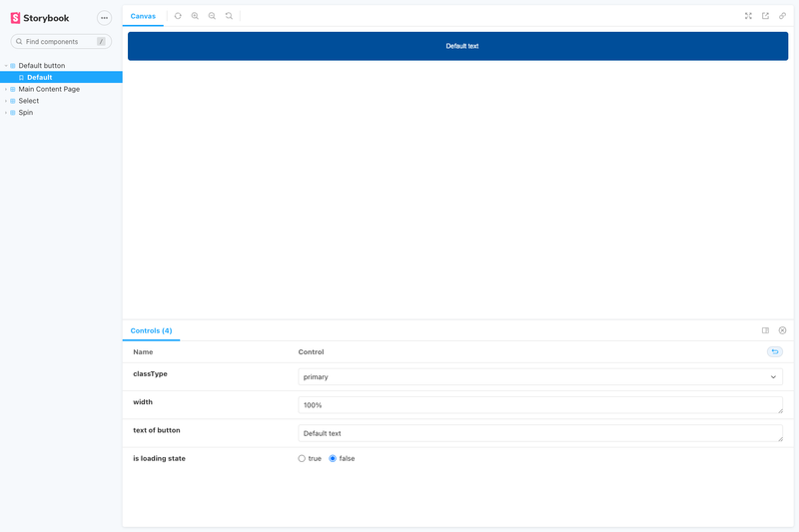Click the remount component icon
799x532 pixels.
(178, 16)
